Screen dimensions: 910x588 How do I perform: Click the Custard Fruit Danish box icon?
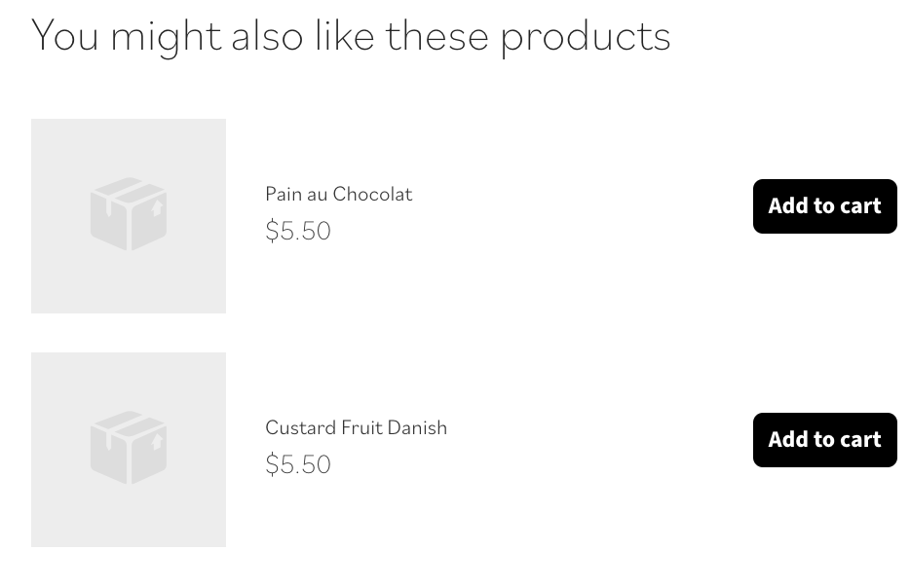[129, 448]
